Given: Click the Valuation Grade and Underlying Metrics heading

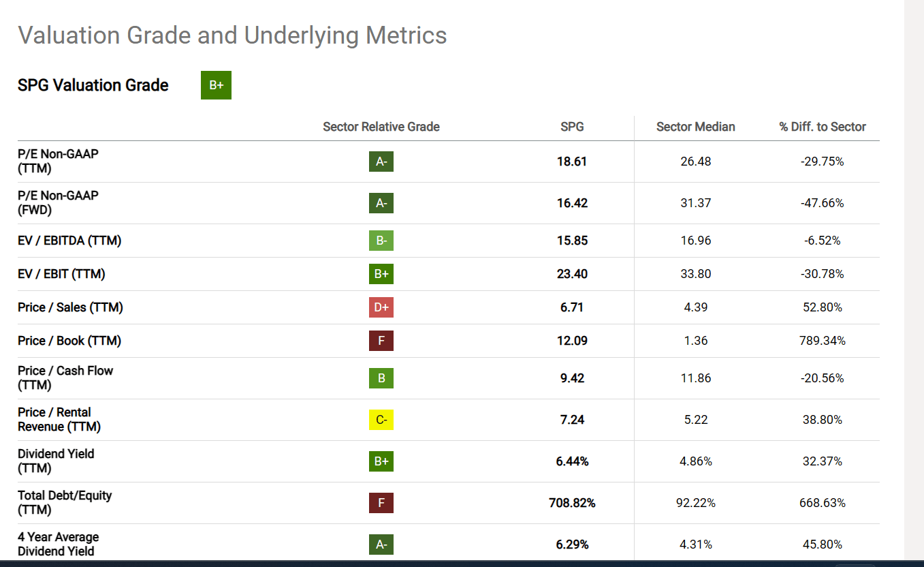Looking at the screenshot, I should (232, 35).
